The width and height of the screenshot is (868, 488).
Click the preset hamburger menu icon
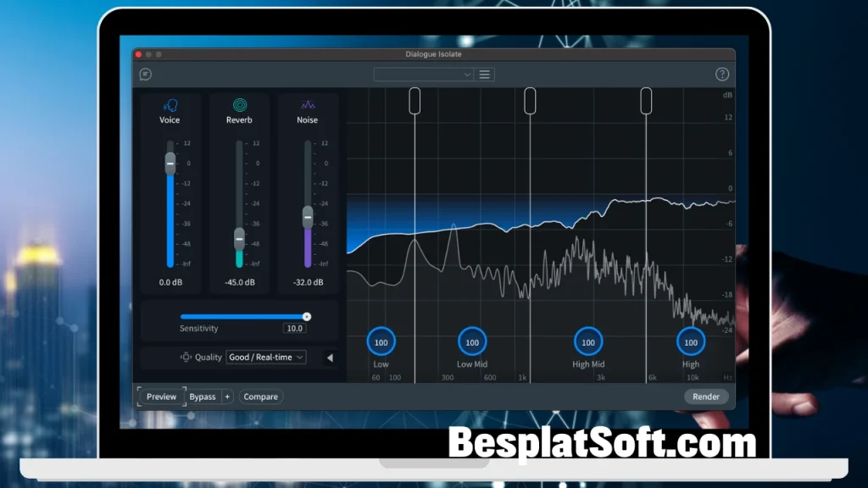coord(484,74)
